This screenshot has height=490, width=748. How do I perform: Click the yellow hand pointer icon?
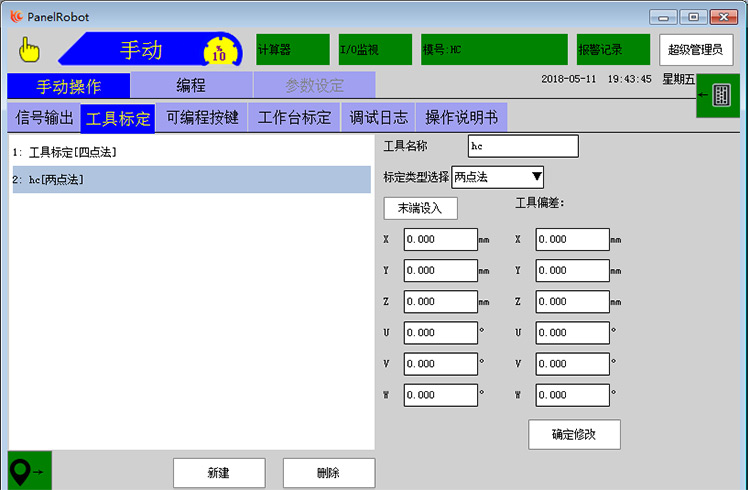[29, 49]
